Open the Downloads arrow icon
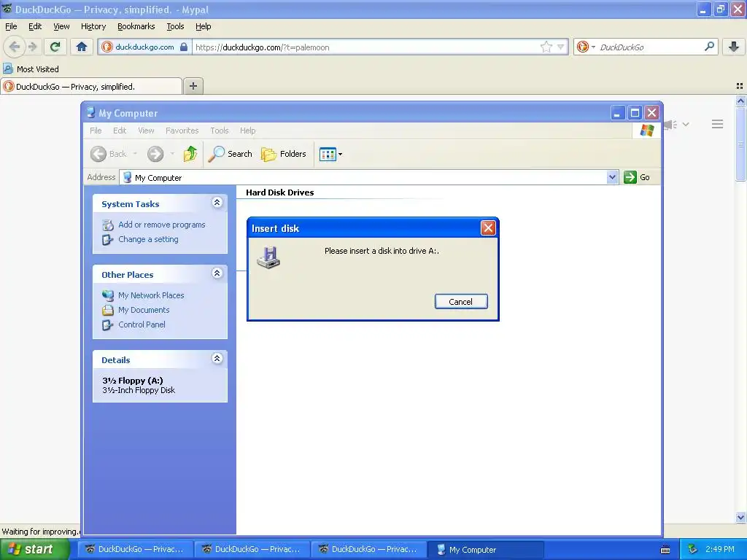The height and width of the screenshot is (560, 747). [734, 47]
